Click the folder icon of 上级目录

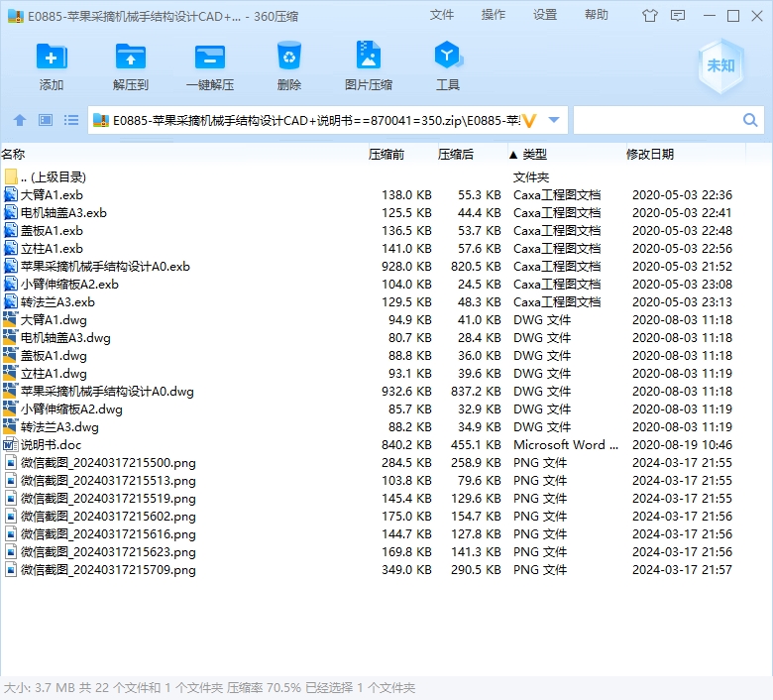point(11,176)
